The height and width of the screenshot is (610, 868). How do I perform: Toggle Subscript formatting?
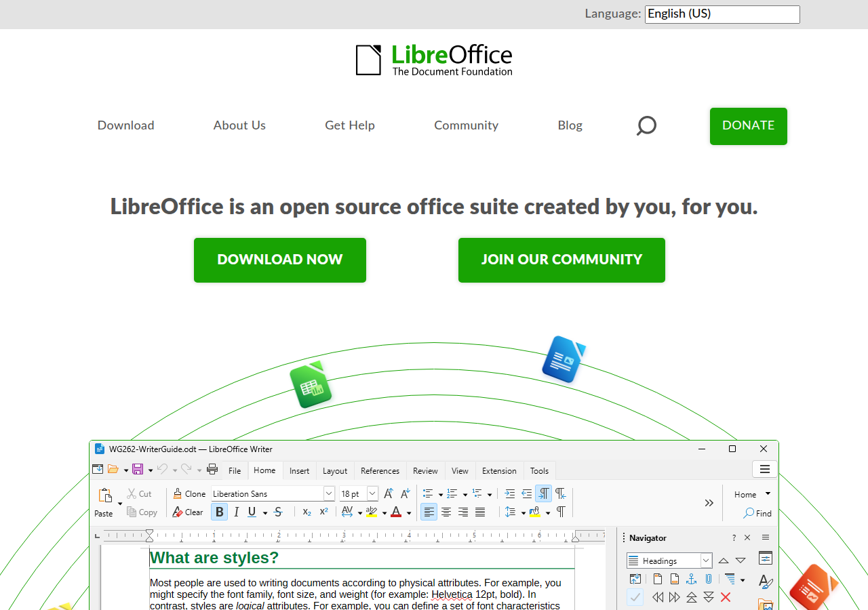coord(307,512)
